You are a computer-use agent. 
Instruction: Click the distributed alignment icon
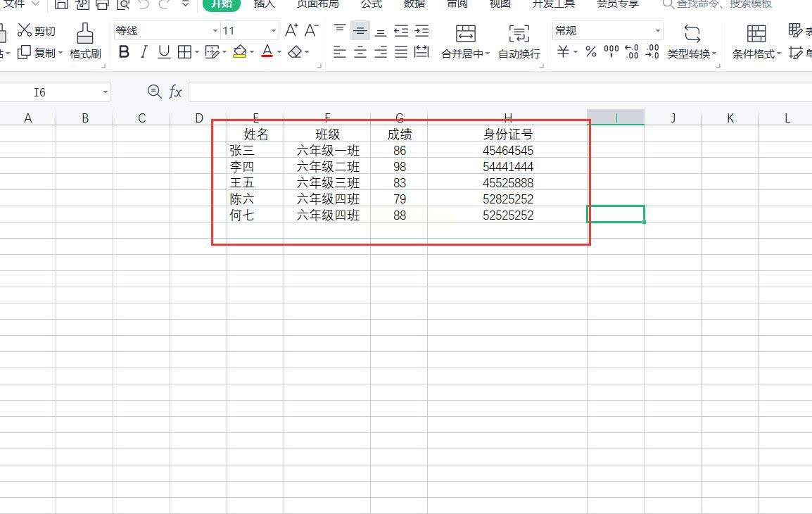click(422, 52)
